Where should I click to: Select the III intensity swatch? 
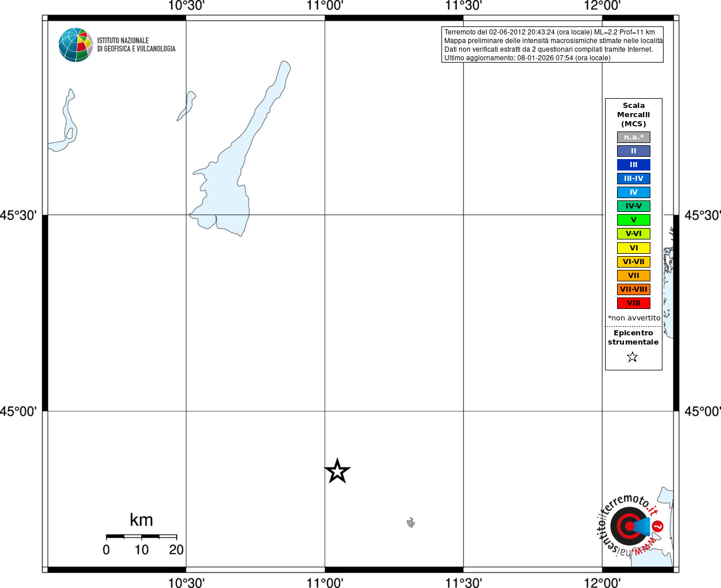pos(634,165)
